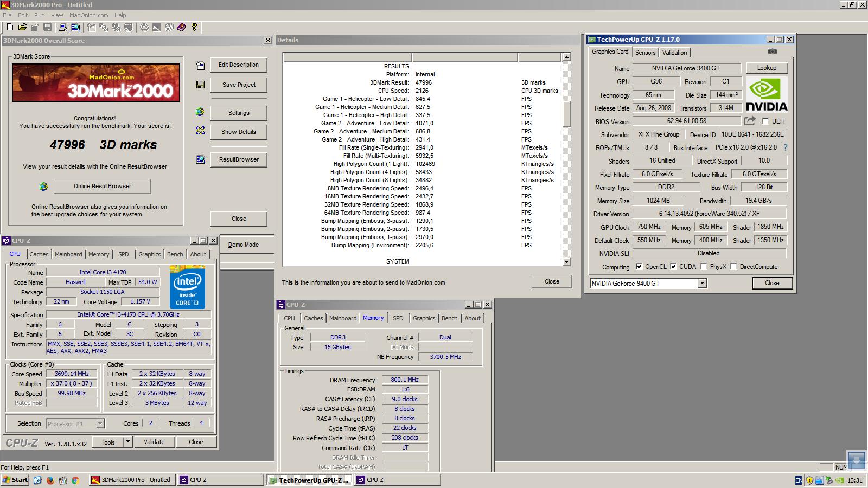Click the yellow question mark help icon

[x=194, y=27]
